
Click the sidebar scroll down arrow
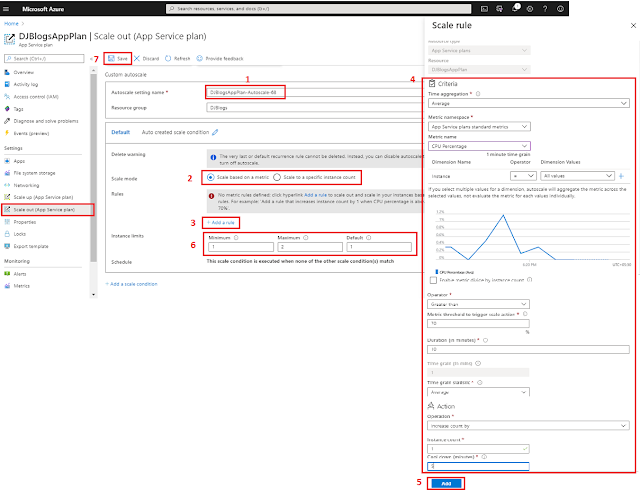(93, 294)
